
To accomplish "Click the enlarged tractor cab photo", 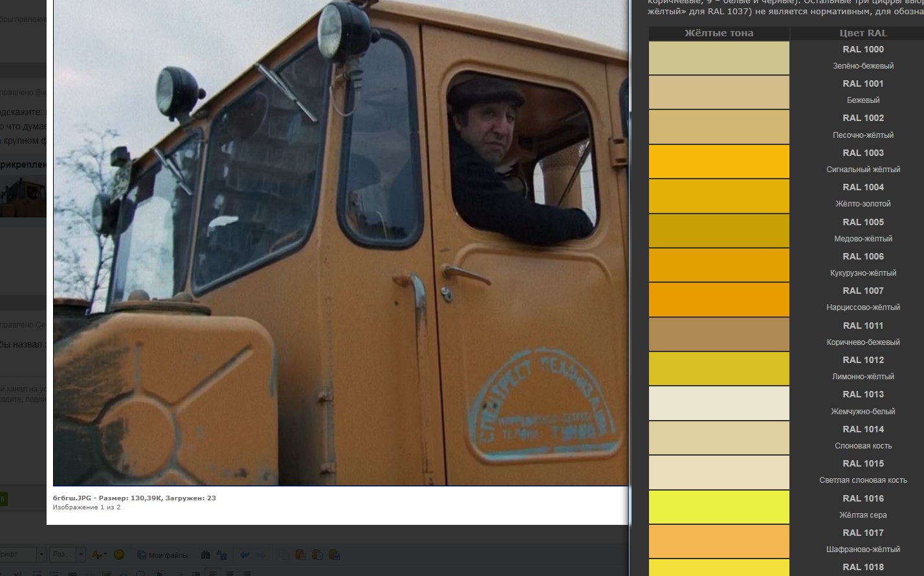I will pyautogui.click(x=340, y=243).
